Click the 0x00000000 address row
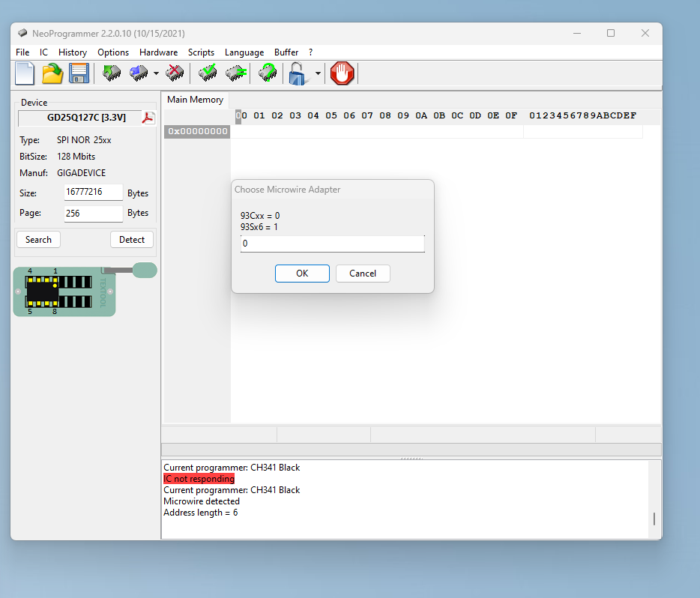This screenshot has height=598, width=700. click(198, 132)
